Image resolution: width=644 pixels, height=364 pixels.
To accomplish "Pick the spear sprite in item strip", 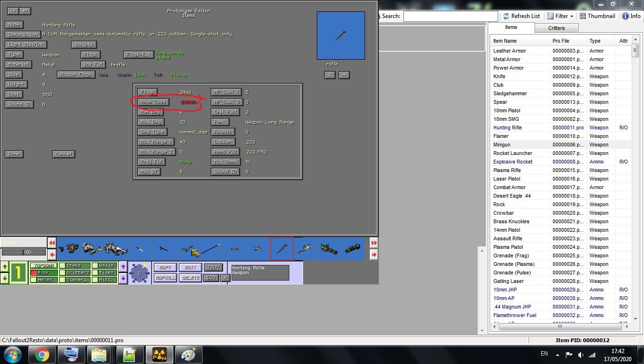I will pyautogui.click(x=211, y=249).
